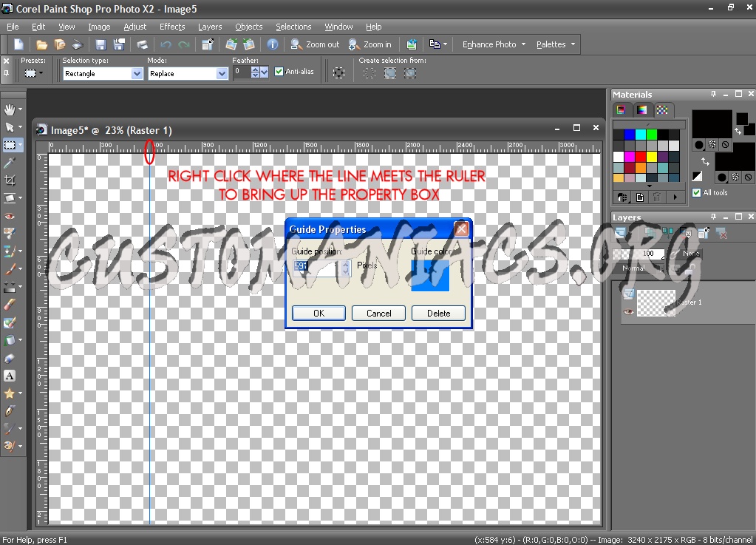Open the Adjust menu
This screenshot has height=545, width=756.
135,27
